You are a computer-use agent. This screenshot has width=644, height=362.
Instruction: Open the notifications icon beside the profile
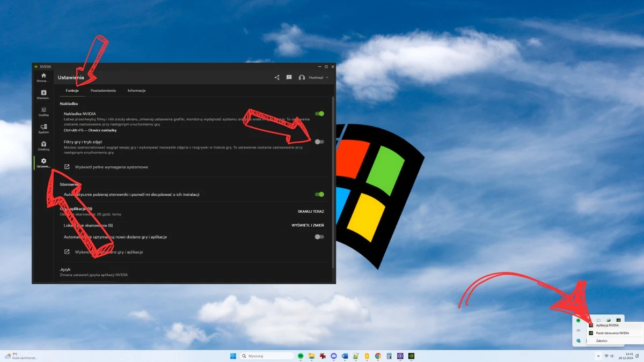pos(289,77)
